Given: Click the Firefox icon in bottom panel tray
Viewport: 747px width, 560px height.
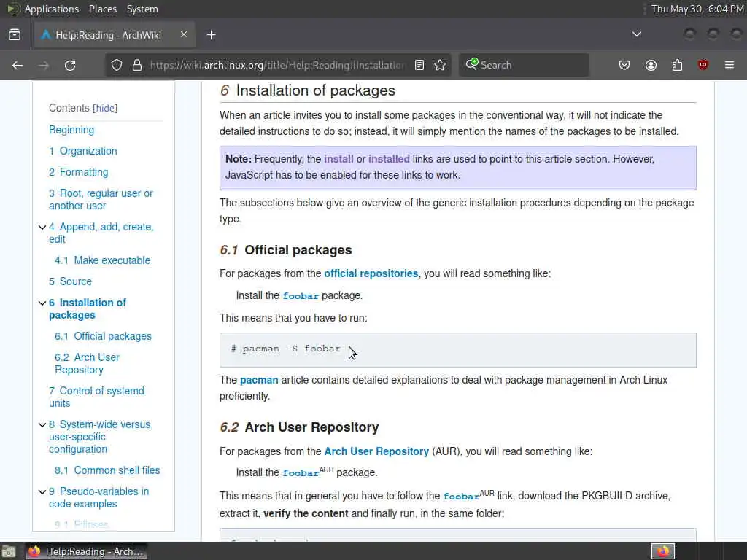Looking at the screenshot, I should click(663, 551).
